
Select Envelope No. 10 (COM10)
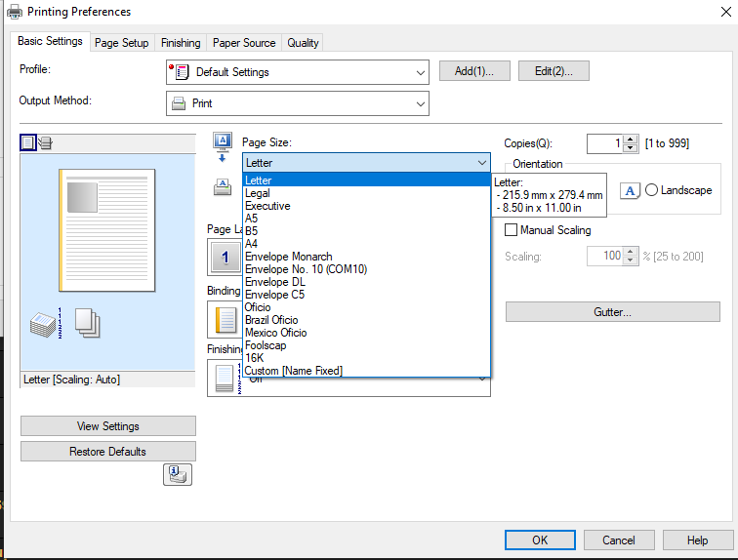(x=366, y=269)
